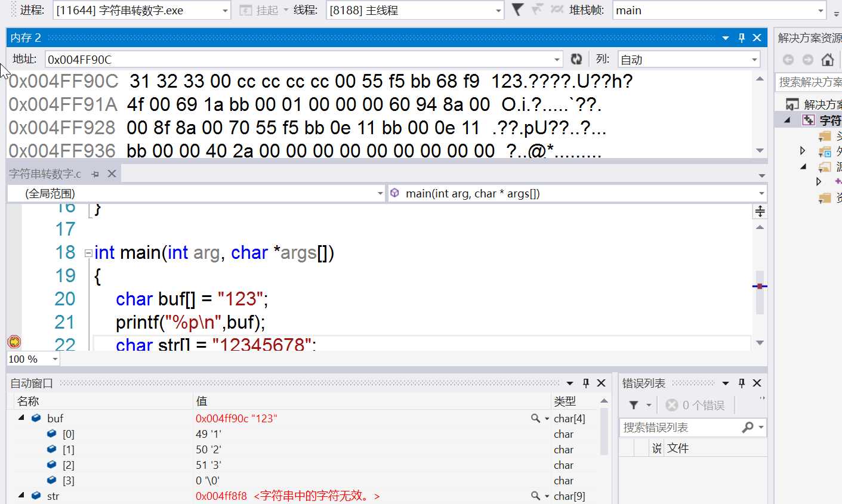This screenshot has height=504, width=842.
Task: Click the solution icon in Solution Explorer
Action: tap(792, 104)
